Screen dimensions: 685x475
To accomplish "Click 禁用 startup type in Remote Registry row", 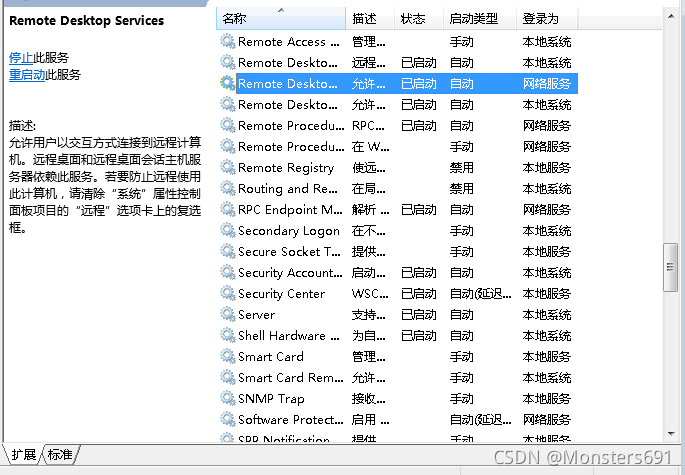I will click(x=462, y=168).
